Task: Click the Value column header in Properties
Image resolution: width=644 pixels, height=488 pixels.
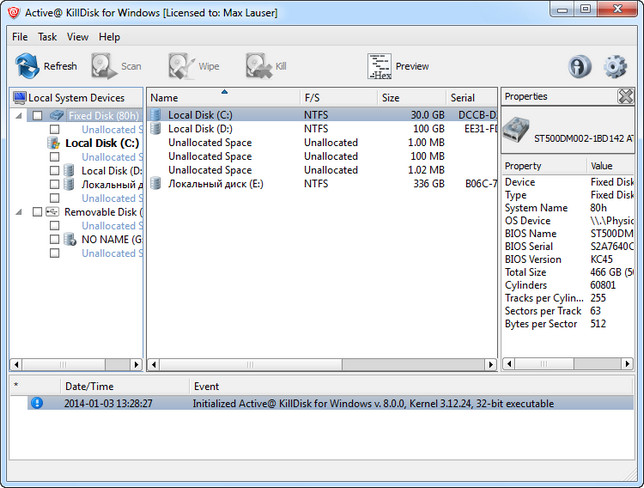Action: click(611, 166)
